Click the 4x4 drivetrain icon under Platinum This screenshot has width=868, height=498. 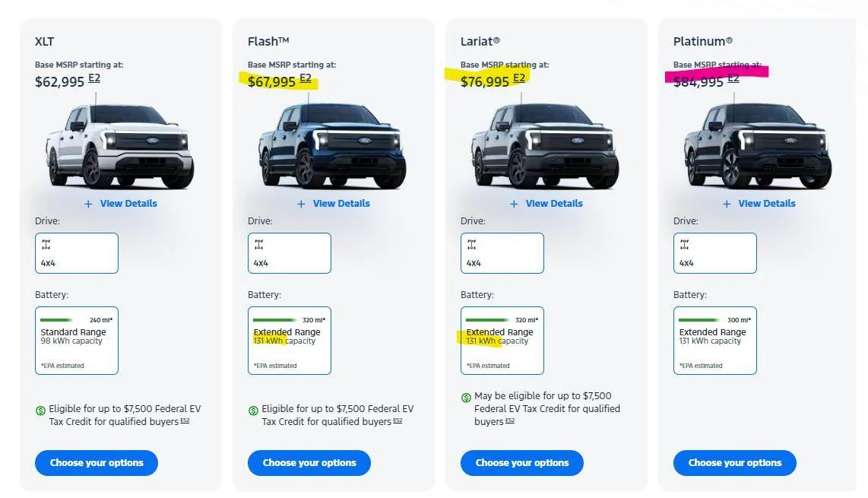coord(685,245)
